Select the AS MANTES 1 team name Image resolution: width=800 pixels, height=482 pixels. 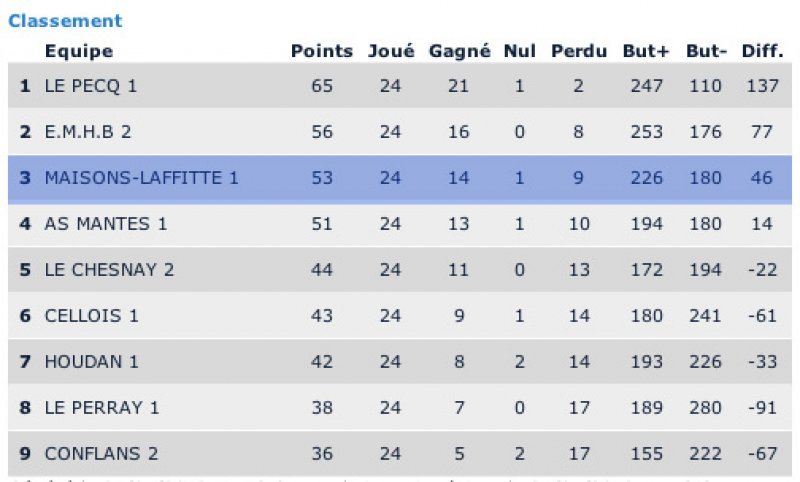(106, 224)
